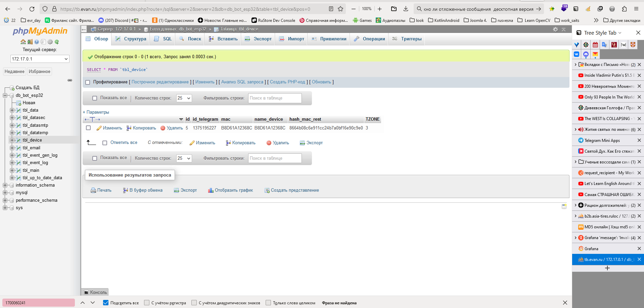Switch to the Структура tab
644x308 pixels.
coord(131,39)
